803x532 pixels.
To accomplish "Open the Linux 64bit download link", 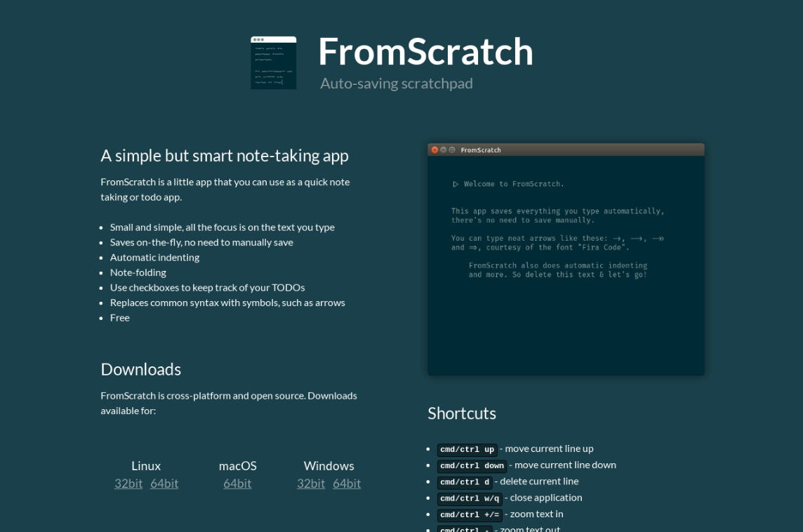I will tap(164, 484).
